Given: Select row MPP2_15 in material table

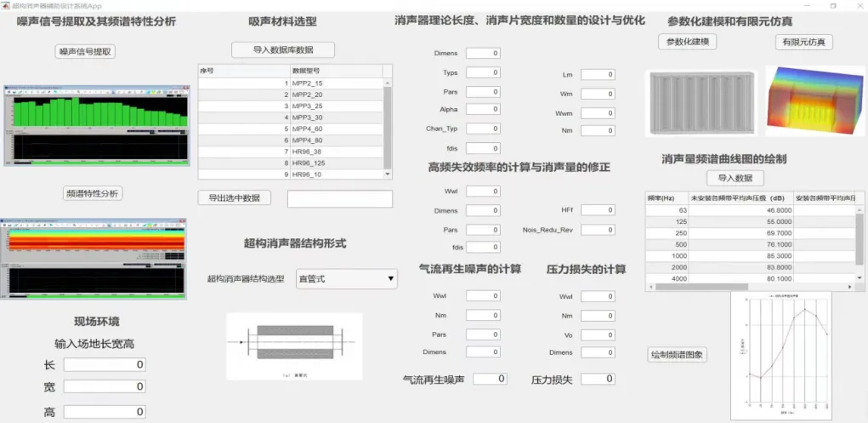Looking at the screenshot, I should point(291,83).
